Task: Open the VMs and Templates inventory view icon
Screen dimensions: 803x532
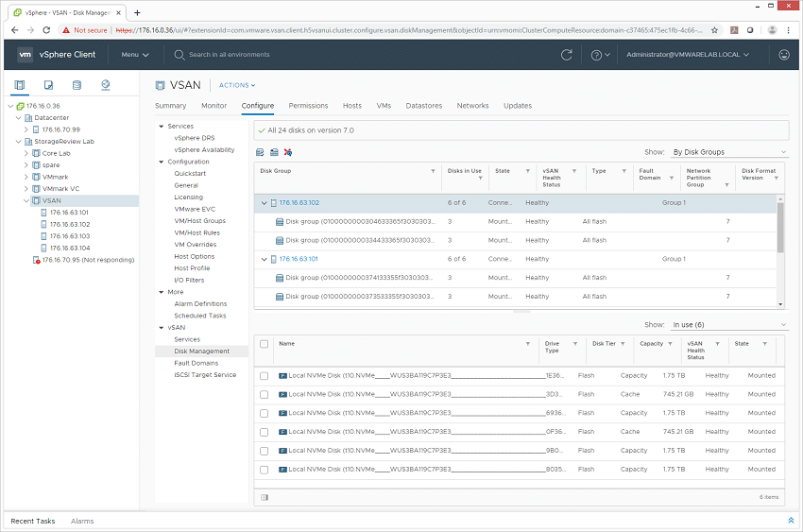Action: click(x=48, y=85)
